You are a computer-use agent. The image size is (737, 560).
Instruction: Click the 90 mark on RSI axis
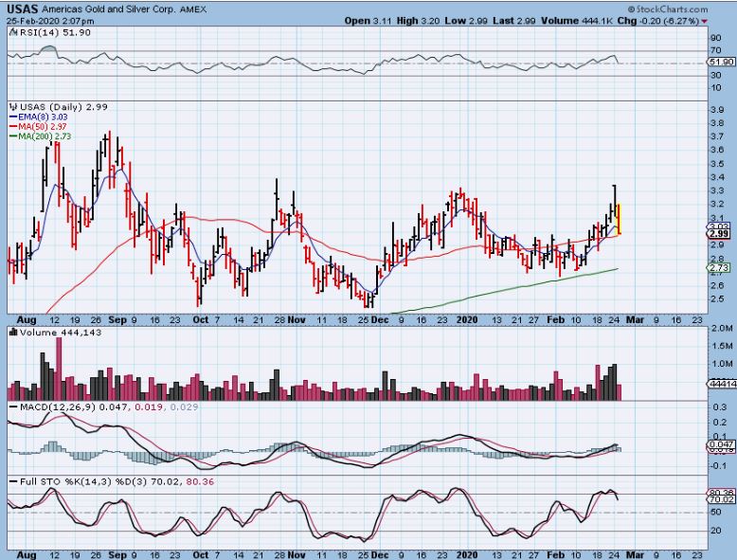pos(716,38)
